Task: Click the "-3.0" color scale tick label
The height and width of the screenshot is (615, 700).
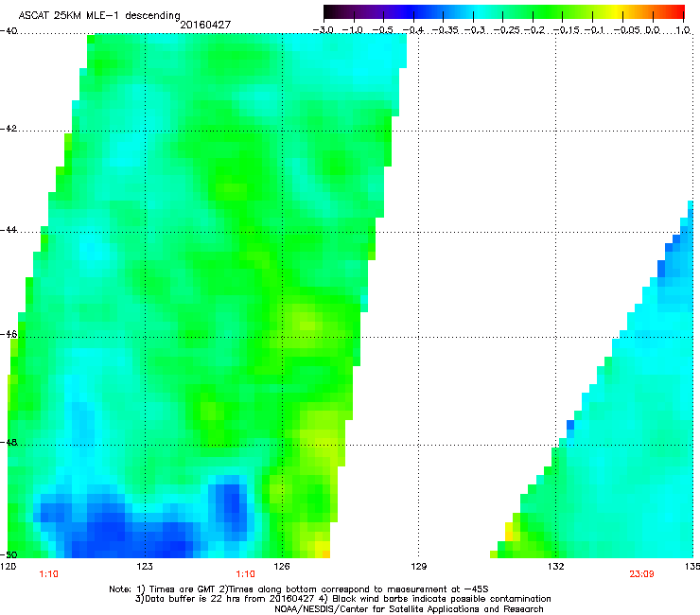Action: click(x=323, y=30)
